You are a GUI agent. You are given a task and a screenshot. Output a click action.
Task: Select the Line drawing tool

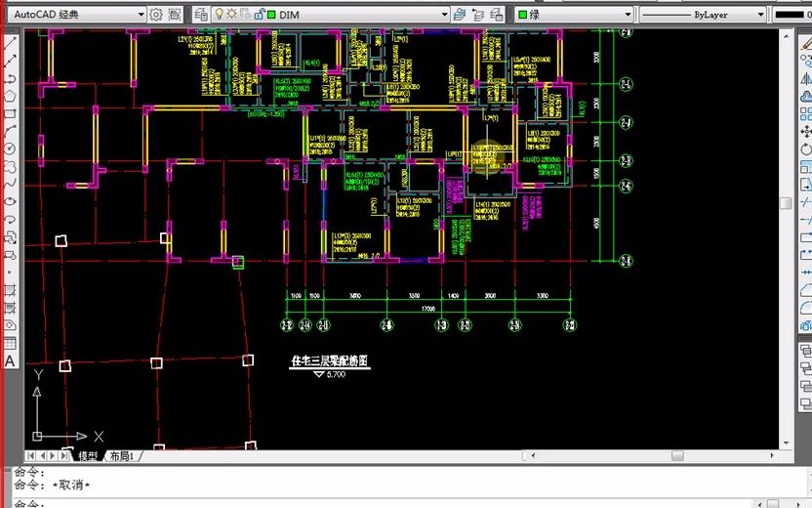tap(10, 43)
